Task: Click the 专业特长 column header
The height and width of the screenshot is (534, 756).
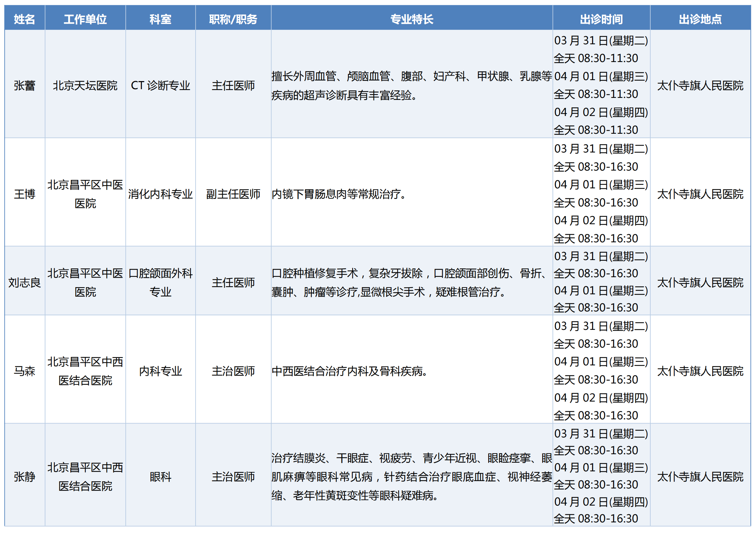Action: point(411,19)
